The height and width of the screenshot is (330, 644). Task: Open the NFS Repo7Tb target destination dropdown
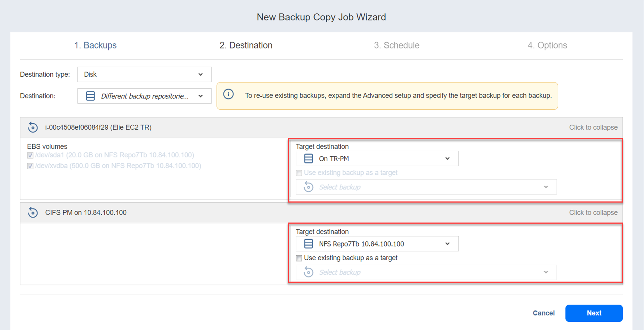[x=377, y=244]
